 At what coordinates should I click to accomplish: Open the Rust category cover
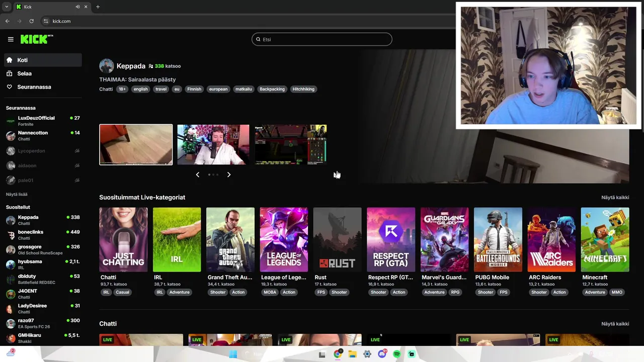[x=337, y=240]
